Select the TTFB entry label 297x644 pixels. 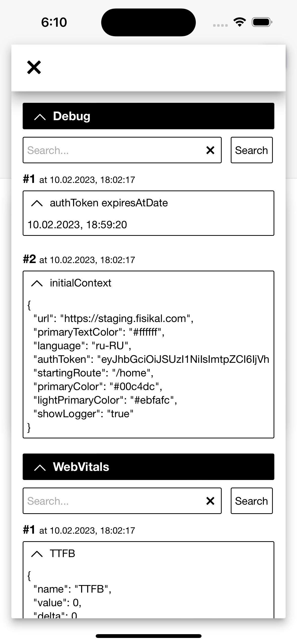(x=62, y=554)
